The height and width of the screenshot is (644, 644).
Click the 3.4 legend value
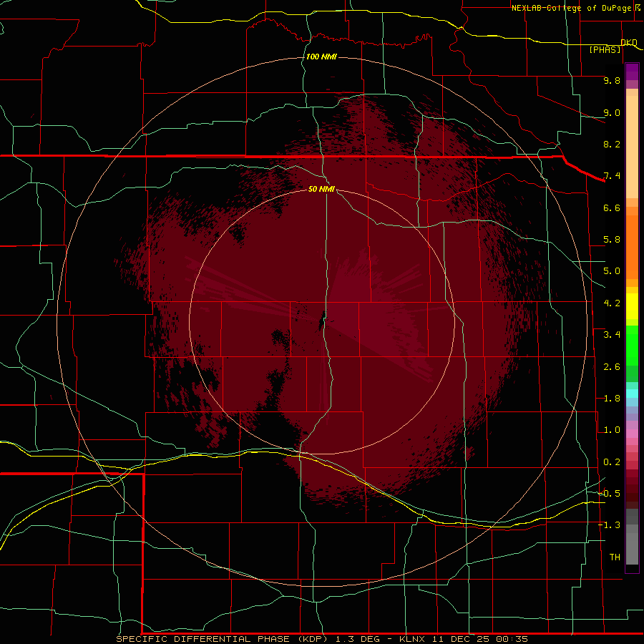pyautogui.click(x=612, y=335)
